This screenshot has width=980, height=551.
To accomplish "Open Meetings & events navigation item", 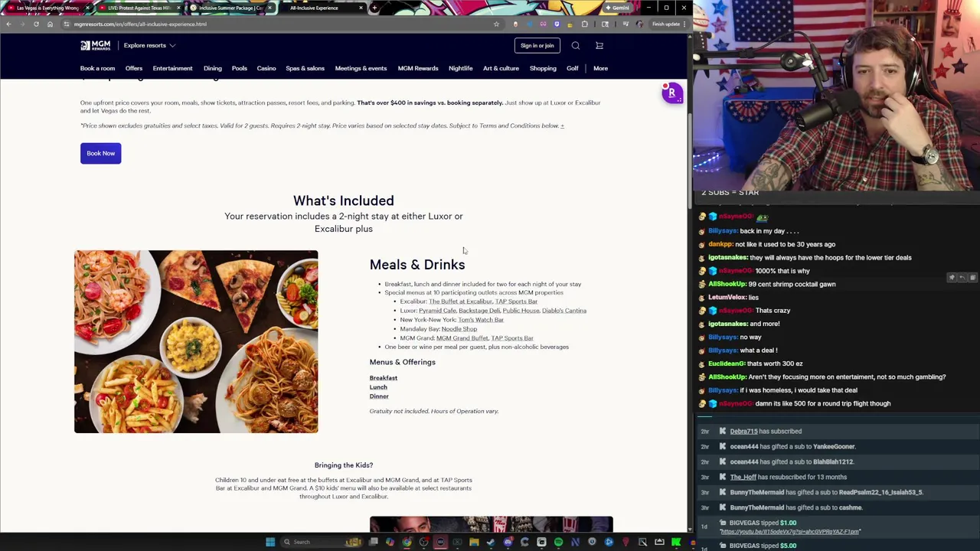I will click(x=361, y=68).
